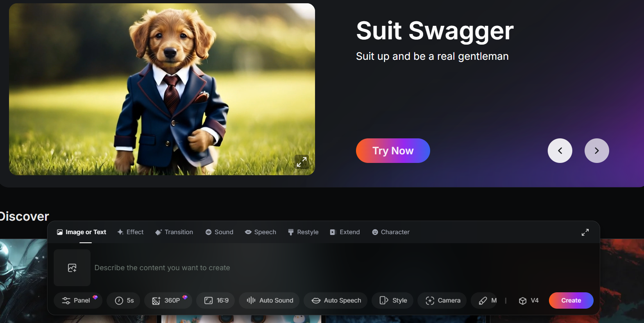This screenshot has height=323, width=644.
Task: Open the Style picker
Action: (392, 300)
